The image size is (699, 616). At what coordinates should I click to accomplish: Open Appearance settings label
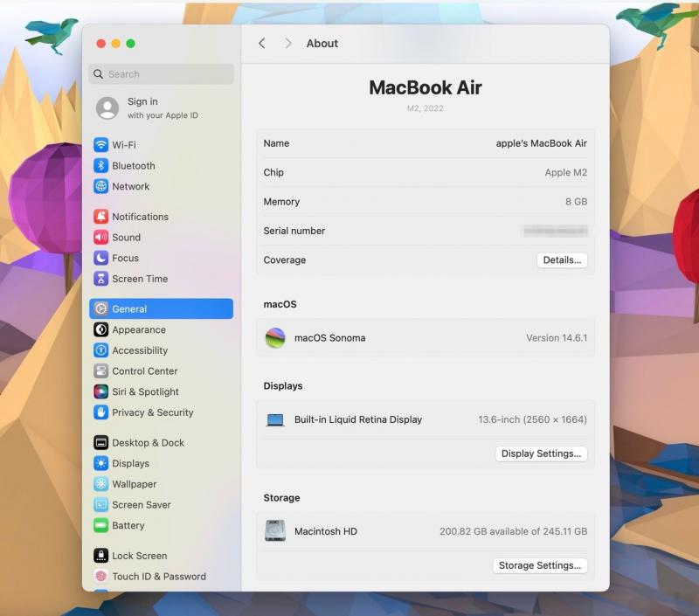pos(139,329)
